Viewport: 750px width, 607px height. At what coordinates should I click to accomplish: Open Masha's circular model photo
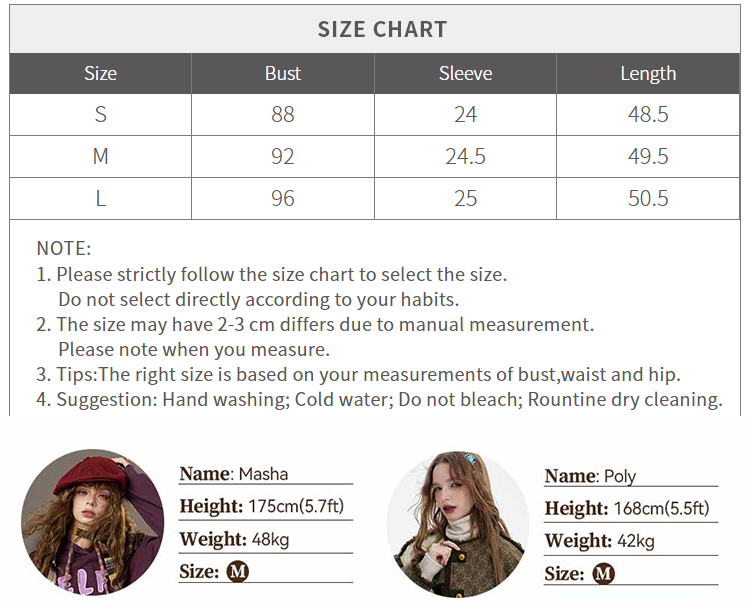click(x=92, y=520)
